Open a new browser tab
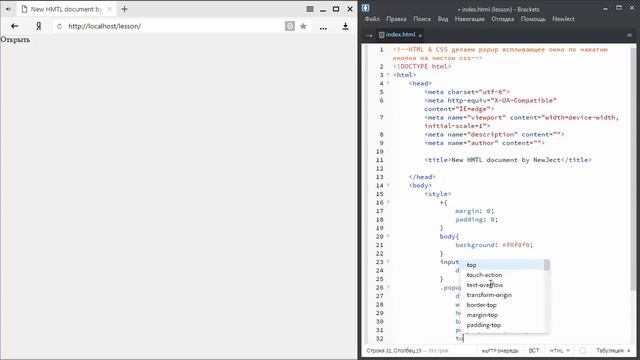The image size is (640, 360). click(124, 9)
